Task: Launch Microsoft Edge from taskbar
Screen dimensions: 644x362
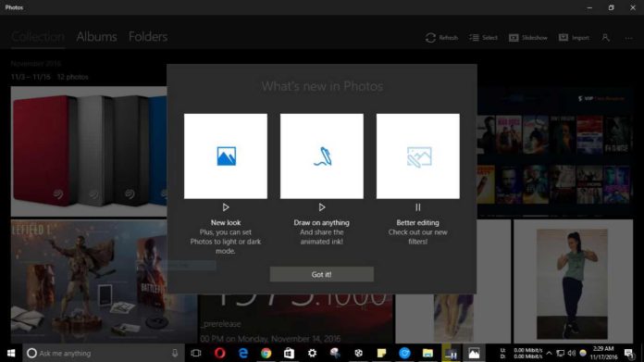Action: tap(243, 353)
